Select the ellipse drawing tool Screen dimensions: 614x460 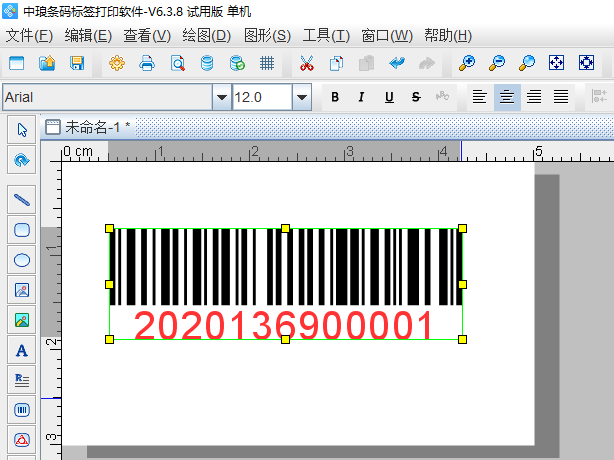pos(22,260)
